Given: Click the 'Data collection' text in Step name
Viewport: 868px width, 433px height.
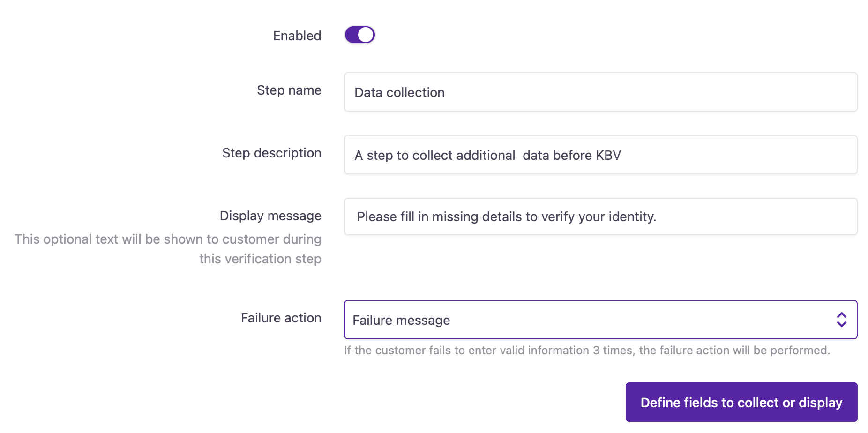Looking at the screenshot, I should coord(399,92).
